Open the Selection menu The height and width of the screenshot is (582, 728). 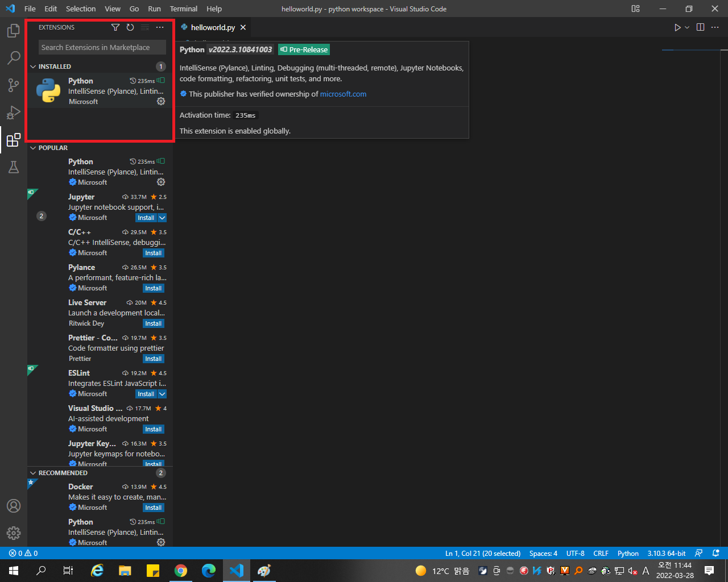(x=81, y=9)
